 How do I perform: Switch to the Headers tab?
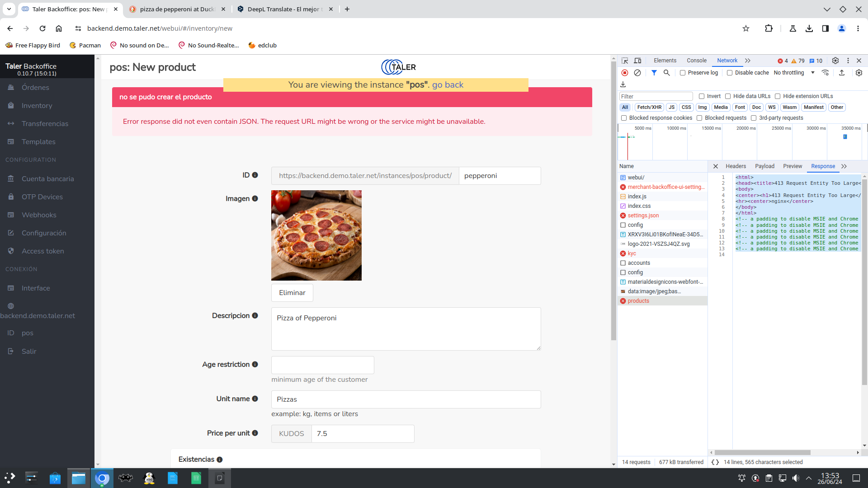click(736, 166)
